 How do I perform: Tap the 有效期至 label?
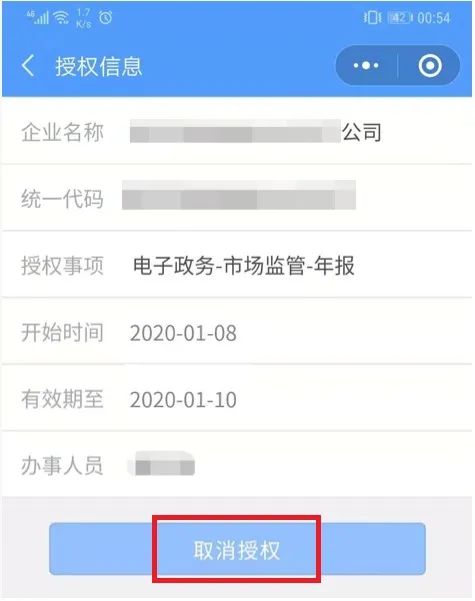click(x=62, y=399)
